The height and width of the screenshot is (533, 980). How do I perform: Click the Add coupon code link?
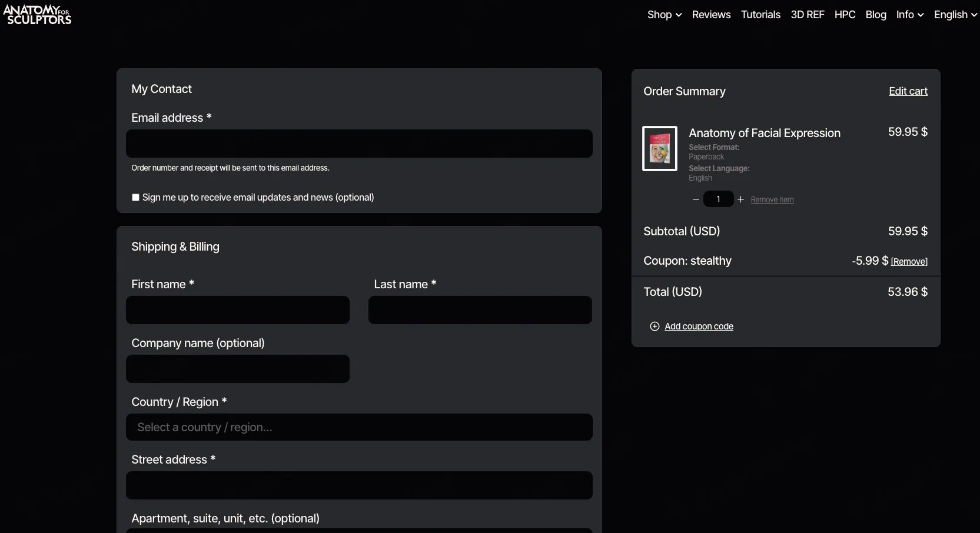pyautogui.click(x=699, y=327)
